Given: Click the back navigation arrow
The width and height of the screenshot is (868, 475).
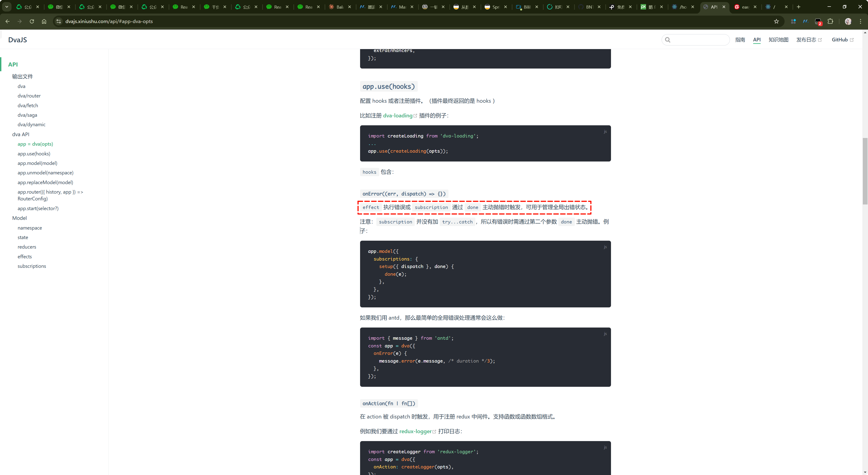Looking at the screenshot, I should (7, 21).
